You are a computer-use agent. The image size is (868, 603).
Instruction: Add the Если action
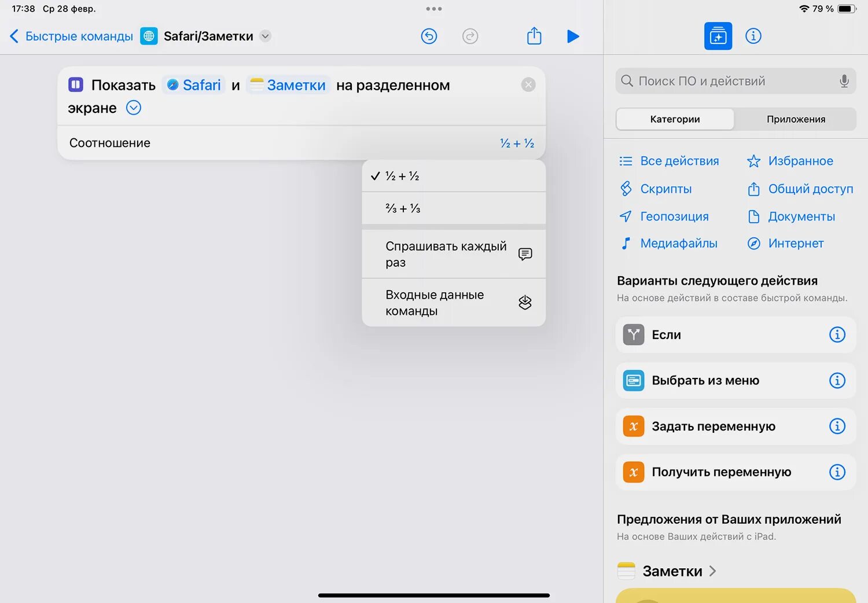[735, 334]
